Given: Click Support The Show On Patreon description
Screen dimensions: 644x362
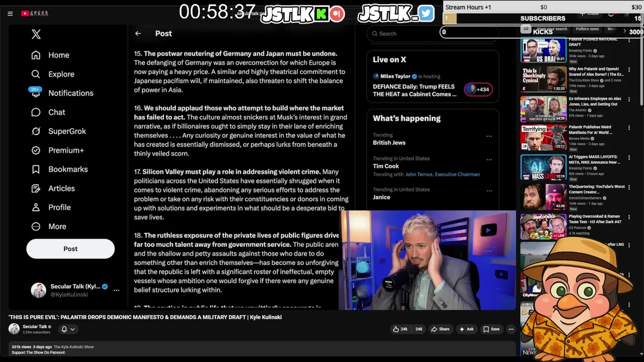Looking at the screenshot, I should [x=38, y=352].
